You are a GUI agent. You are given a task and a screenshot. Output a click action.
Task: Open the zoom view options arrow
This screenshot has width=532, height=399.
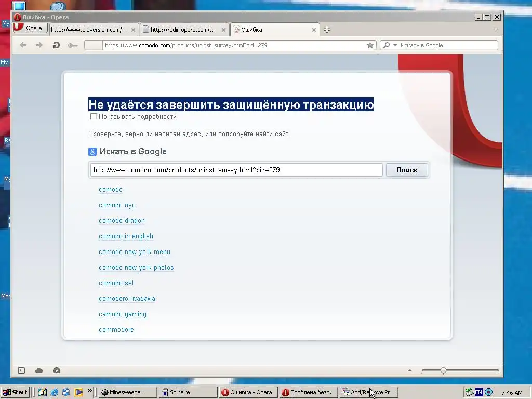coord(410,370)
